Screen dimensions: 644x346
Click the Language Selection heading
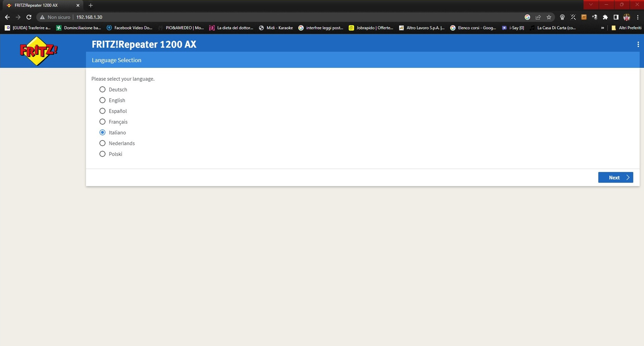[117, 60]
